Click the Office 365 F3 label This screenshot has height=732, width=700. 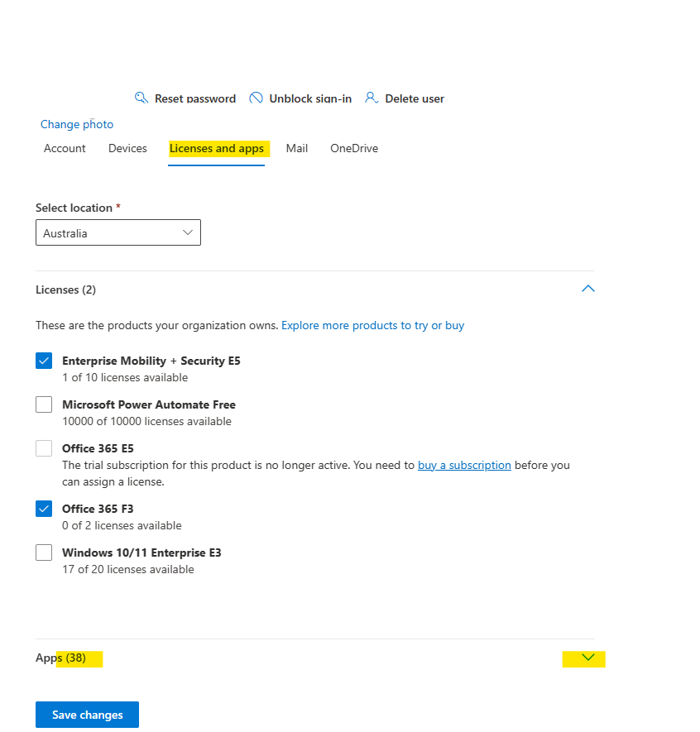[x=98, y=509]
